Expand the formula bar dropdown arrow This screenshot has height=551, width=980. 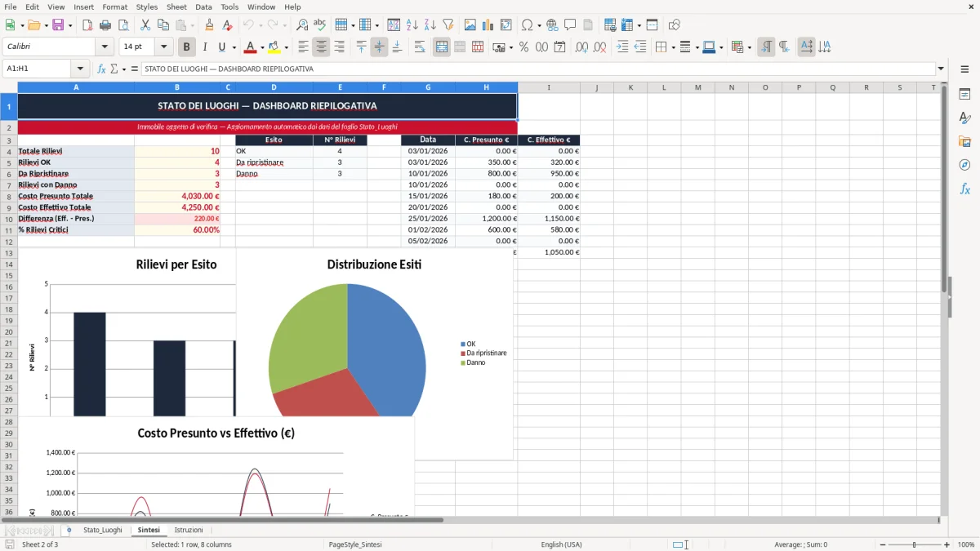click(941, 69)
